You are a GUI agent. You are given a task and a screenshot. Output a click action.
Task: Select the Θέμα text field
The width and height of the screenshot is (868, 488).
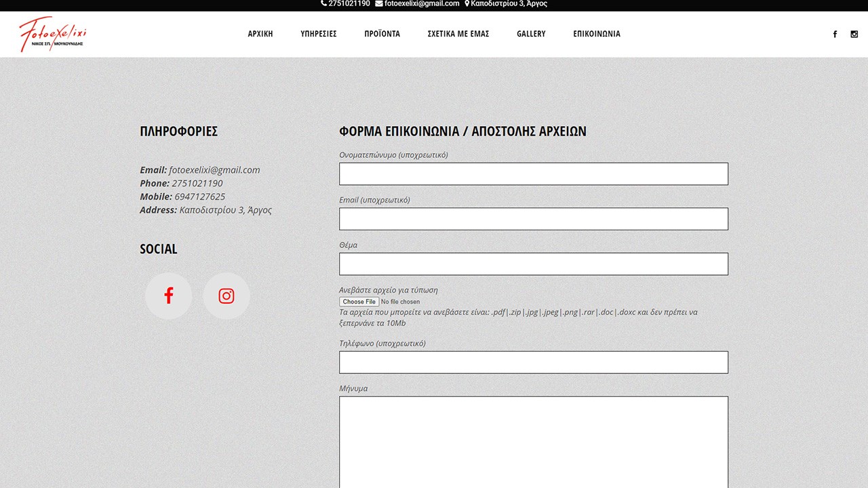(x=533, y=264)
